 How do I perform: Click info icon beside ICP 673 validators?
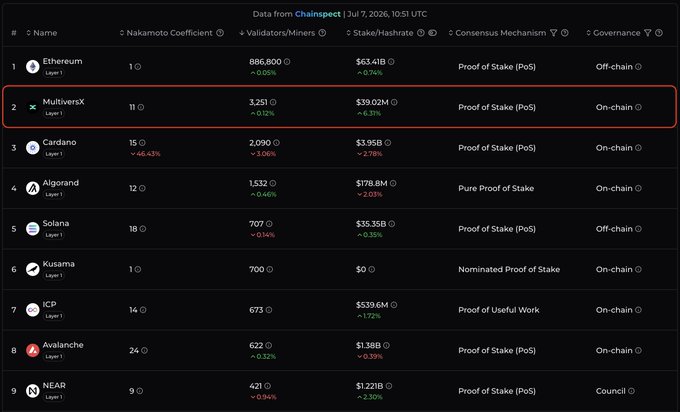pyautogui.click(x=269, y=310)
